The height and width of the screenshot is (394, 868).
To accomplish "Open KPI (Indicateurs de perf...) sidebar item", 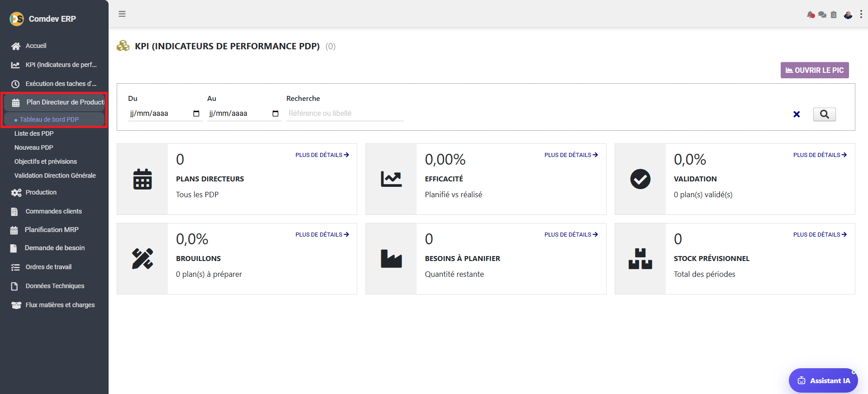I will [x=54, y=65].
